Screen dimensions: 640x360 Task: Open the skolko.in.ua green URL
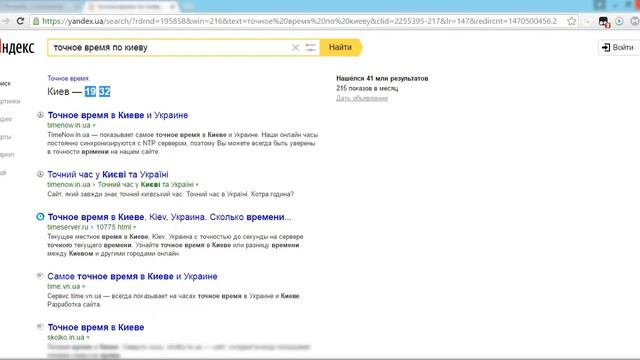click(x=66, y=337)
